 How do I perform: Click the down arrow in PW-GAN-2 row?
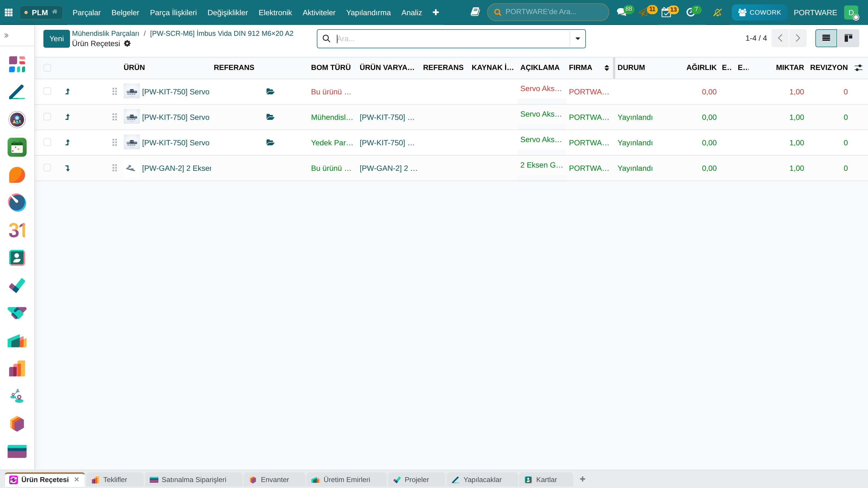[67, 168]
